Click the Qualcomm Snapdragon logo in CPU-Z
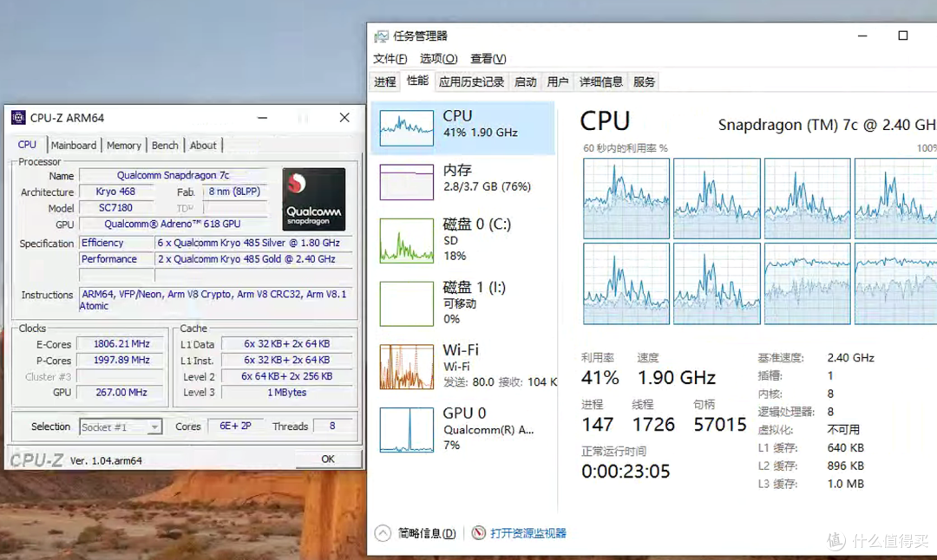Image resolution: width=937 pixels, height=560 pixels. (314, 199)
